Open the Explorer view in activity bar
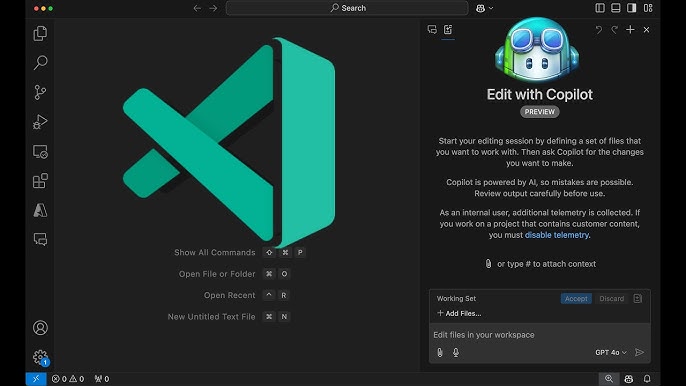 [40, 33]
